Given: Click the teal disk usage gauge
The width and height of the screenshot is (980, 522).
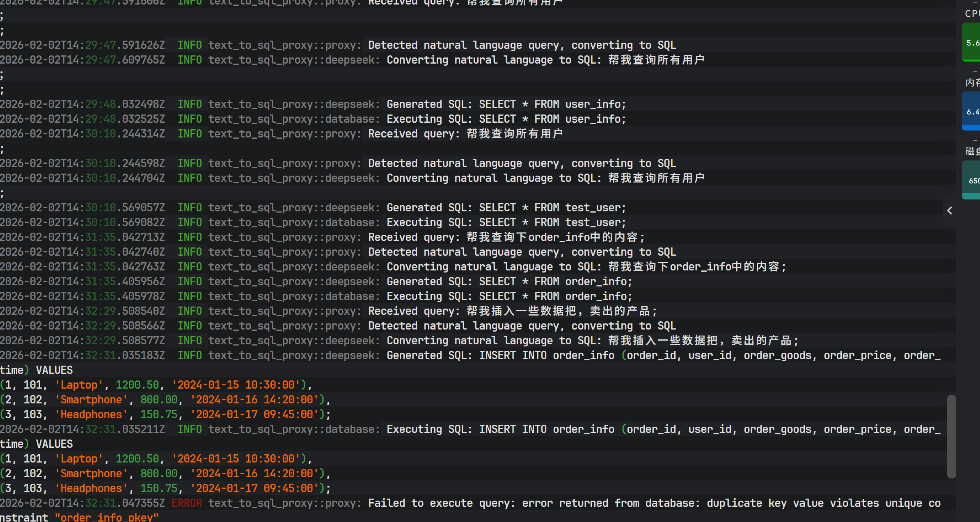Looking at the screenshot, I should tap(972, 180).
